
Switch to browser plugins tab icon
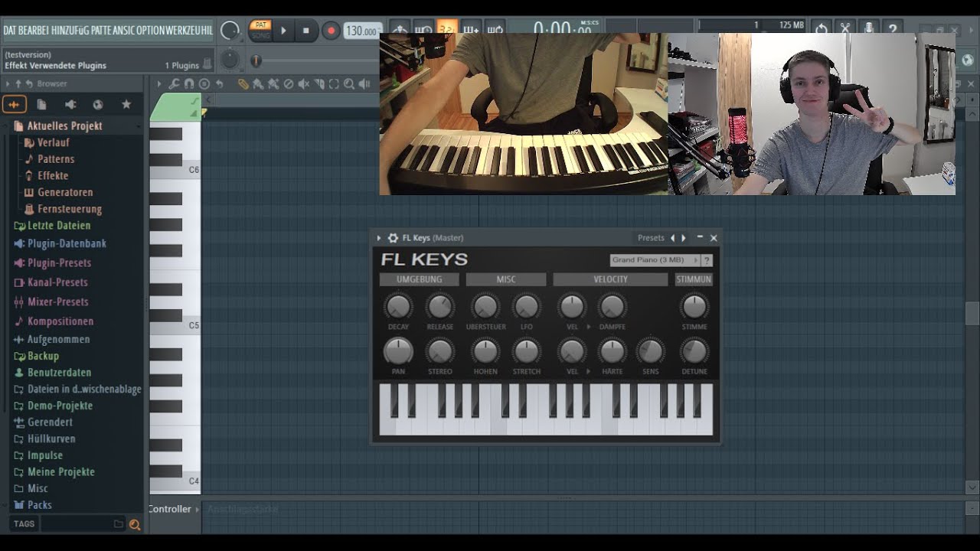coord(98,104)
